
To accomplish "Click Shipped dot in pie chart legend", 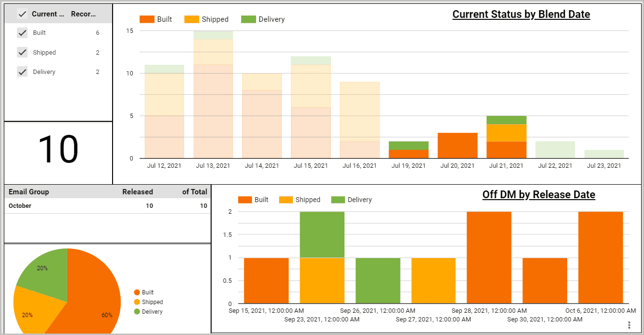I will tap(137, 302).
